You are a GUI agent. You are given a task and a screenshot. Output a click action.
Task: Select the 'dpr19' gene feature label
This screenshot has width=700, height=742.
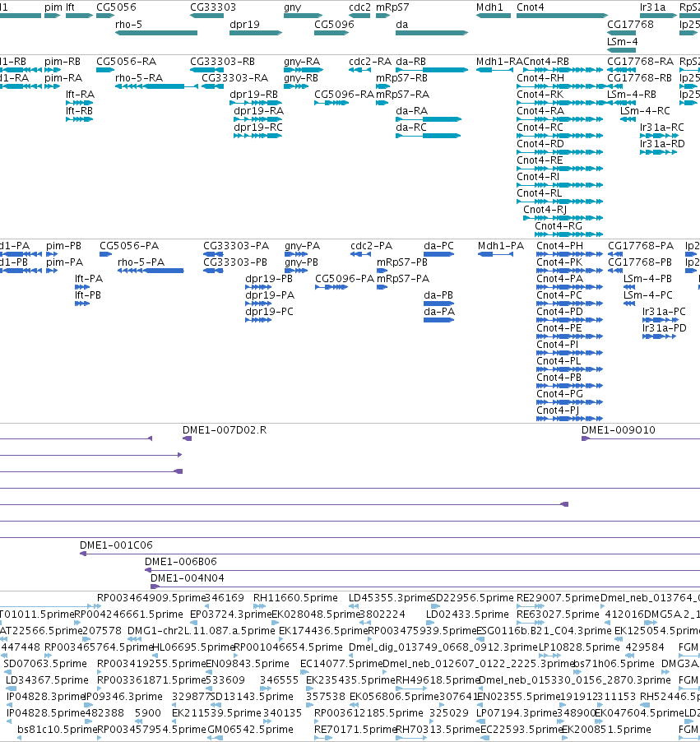click(x=244, y=24)
